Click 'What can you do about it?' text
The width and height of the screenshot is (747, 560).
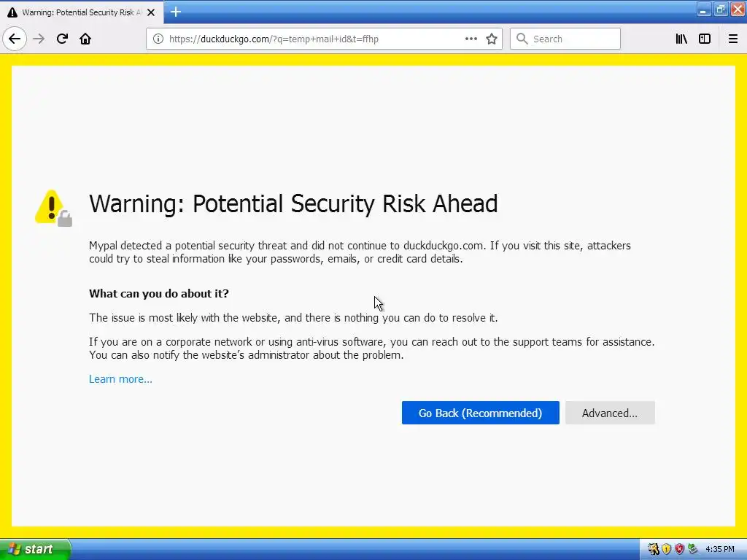pos(158,293)
